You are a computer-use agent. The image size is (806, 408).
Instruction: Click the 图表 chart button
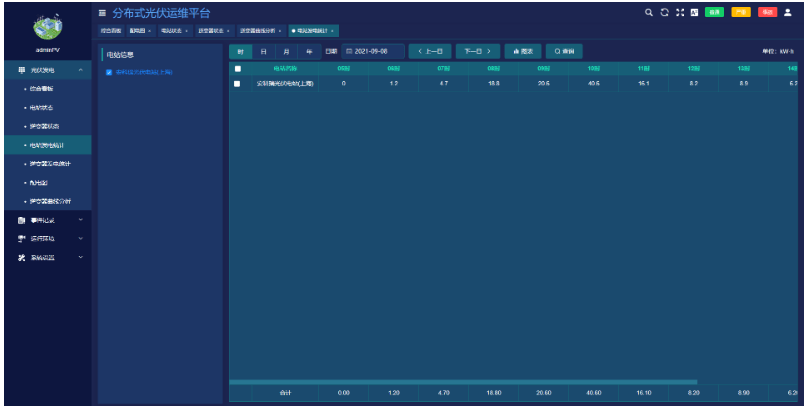[522, 51]
